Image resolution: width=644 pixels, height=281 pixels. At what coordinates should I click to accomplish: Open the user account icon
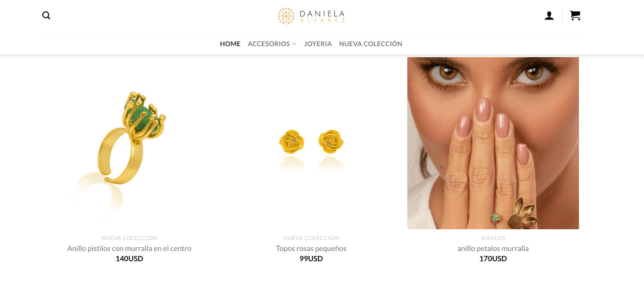549,16
